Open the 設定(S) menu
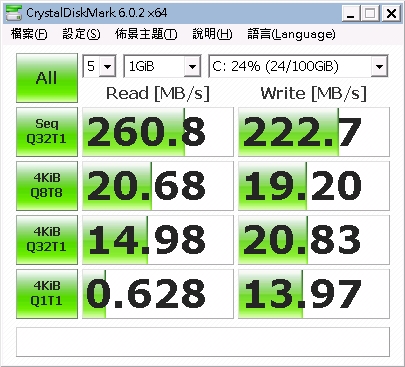This screenshot has height=367, width=405. 81,34
